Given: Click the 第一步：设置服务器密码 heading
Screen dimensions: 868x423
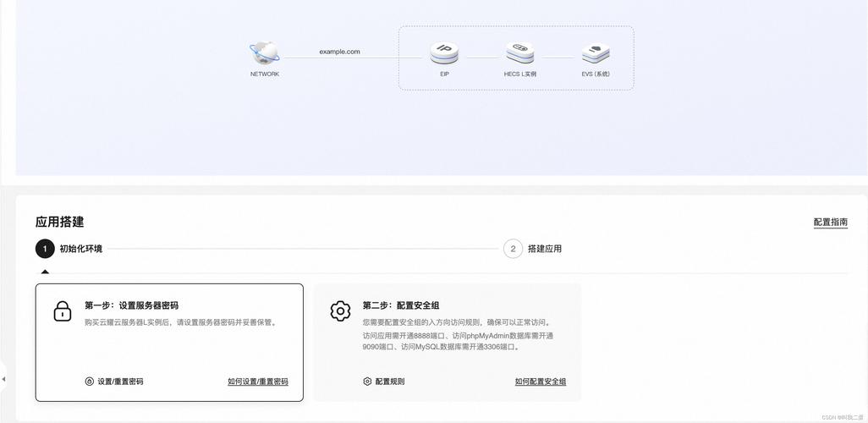Looking at the screenshot, I should coord(132,305).
